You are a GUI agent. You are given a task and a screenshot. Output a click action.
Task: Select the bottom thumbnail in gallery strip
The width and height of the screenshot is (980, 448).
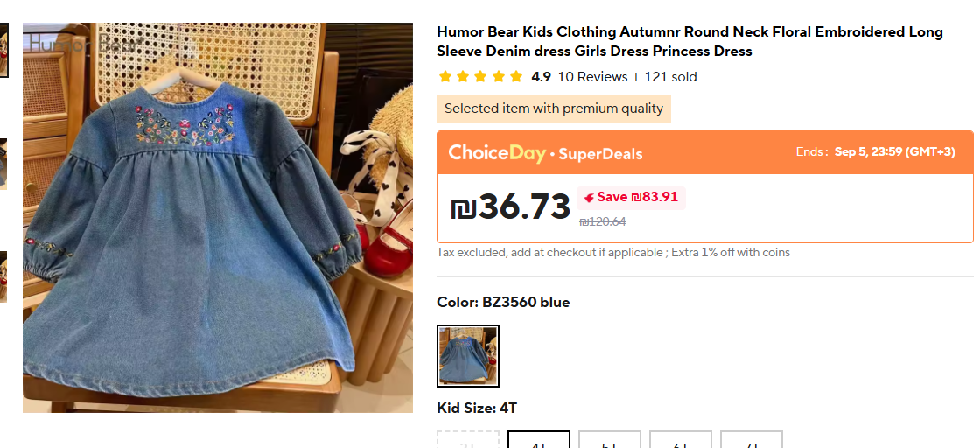[x=3, y=276]
